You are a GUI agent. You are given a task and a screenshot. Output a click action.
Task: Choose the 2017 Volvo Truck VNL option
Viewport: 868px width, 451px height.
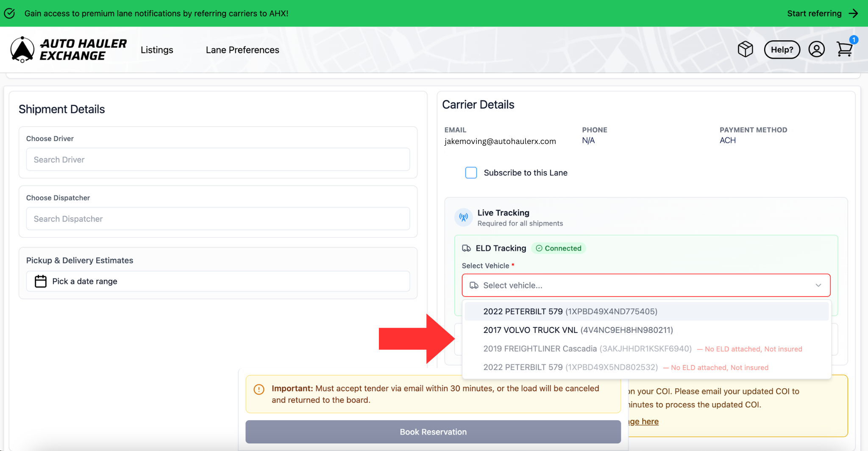pos(578,330)
